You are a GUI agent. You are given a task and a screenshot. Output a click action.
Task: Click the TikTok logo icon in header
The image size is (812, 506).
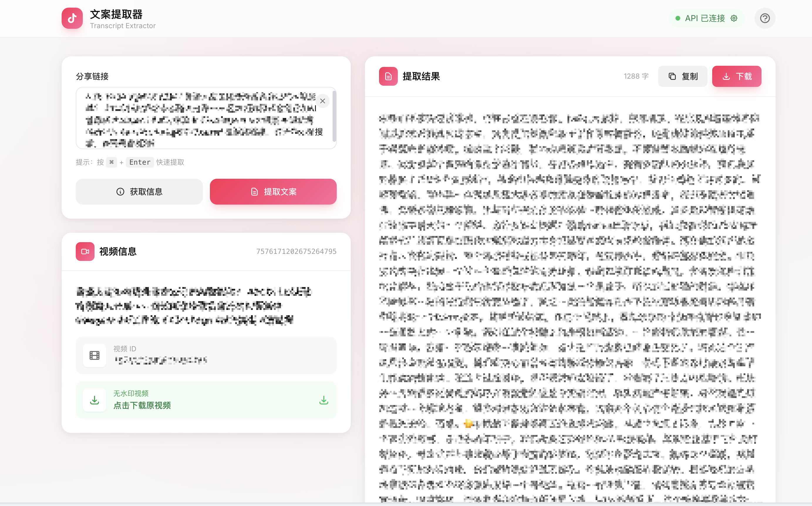72,18
